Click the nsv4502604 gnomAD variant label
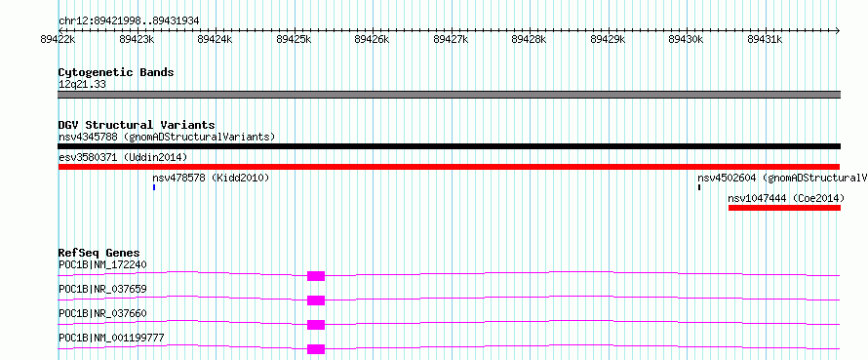The image size is (868, 360). [782, 179]
